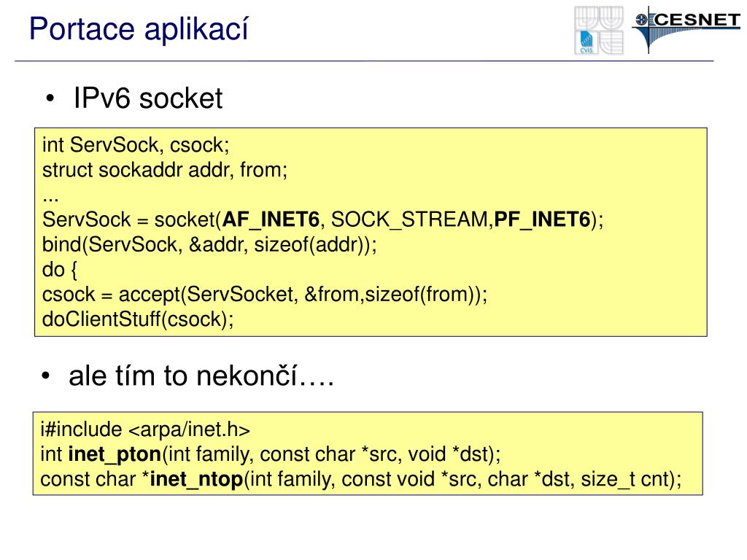Click the bold PF_INET6 argument

(x=542, y=219)
